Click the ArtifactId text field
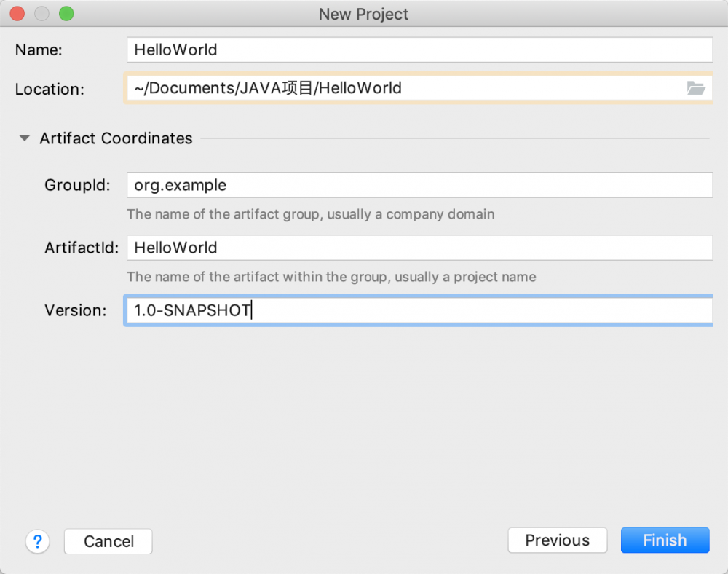The height and width of the screenshot is (574, 728). pyautogui.click(x=419, y=248)
